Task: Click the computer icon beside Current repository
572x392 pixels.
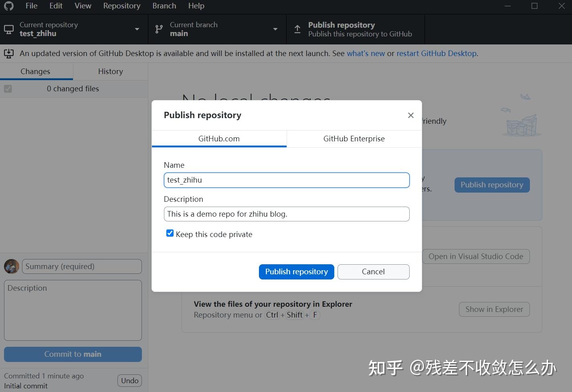Action: [x=8, y=29]
